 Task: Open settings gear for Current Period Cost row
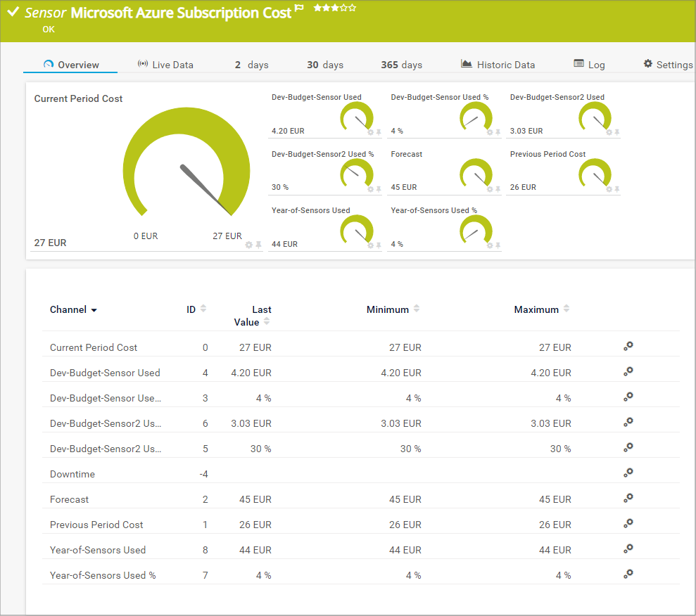[628, 347]
